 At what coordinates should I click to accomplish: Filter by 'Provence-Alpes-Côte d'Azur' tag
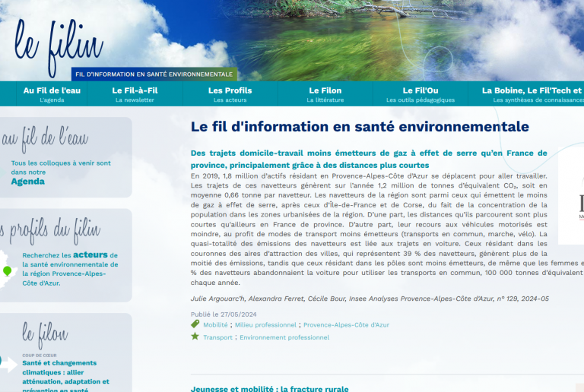[346, 324]
